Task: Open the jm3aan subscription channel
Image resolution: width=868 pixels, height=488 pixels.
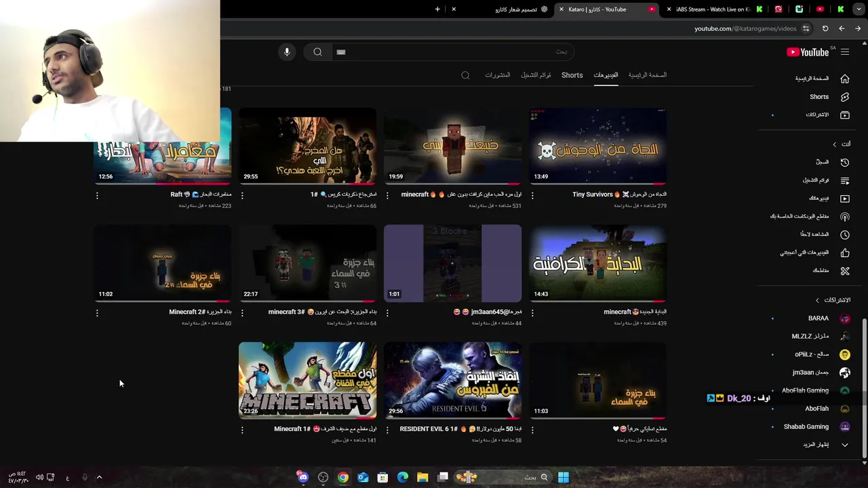Action: (x=810, y=372)
